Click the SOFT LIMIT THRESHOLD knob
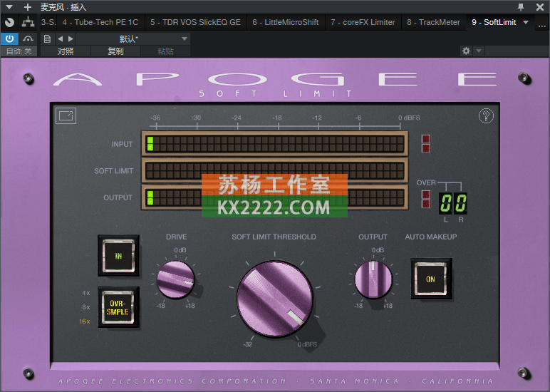This screenshot has height=392, width=550. 274,299
